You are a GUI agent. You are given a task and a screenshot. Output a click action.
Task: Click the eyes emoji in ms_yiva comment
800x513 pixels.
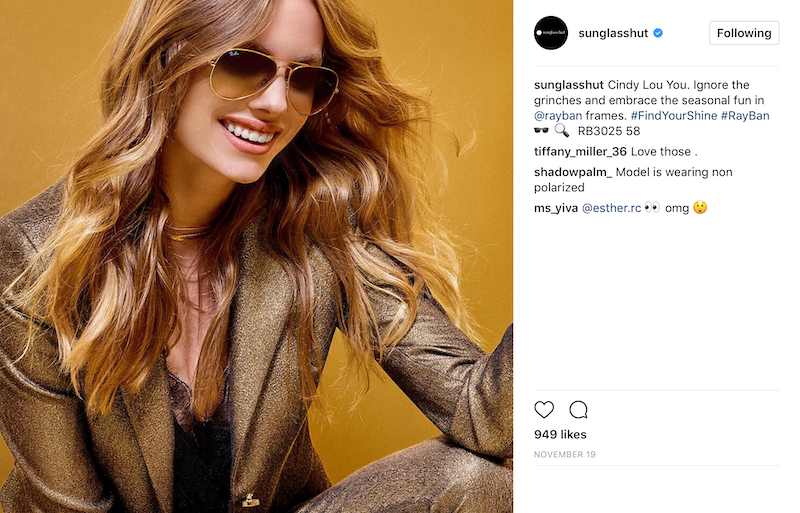pos(652,207)
